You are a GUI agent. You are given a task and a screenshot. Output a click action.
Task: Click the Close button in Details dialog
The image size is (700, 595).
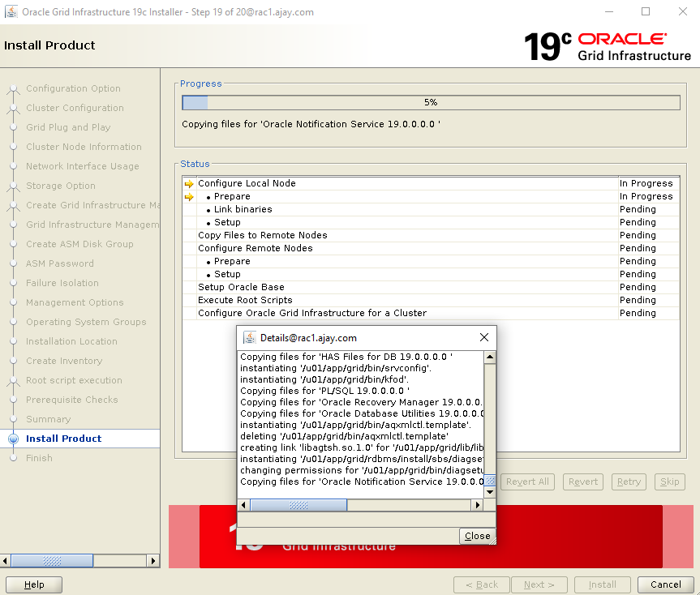(x=477, y=536)
